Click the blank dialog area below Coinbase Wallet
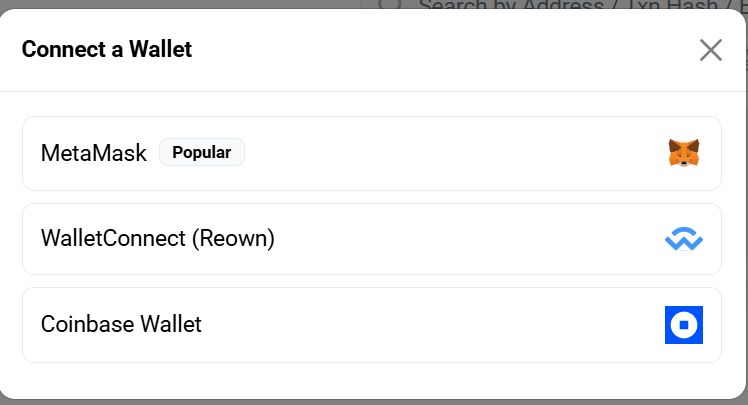This screenshot has height=405, width=748. pos(371,381)
